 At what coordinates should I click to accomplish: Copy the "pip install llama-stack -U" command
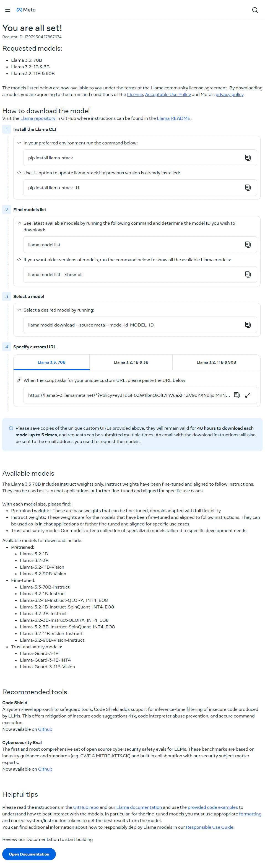(x=248, y=188)
